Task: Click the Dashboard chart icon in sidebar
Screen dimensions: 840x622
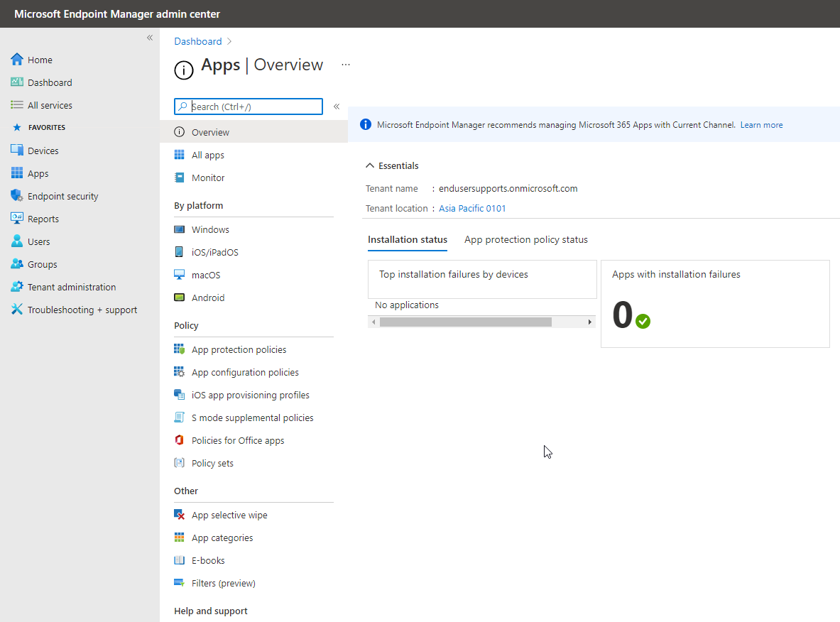Action: tap(17, 82)
